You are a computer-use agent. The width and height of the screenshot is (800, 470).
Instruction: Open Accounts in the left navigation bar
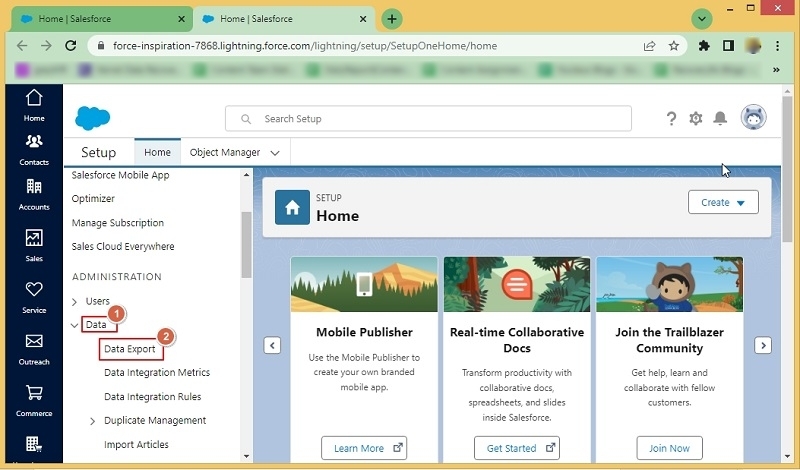pyautogui.click(x=34, y=194)
